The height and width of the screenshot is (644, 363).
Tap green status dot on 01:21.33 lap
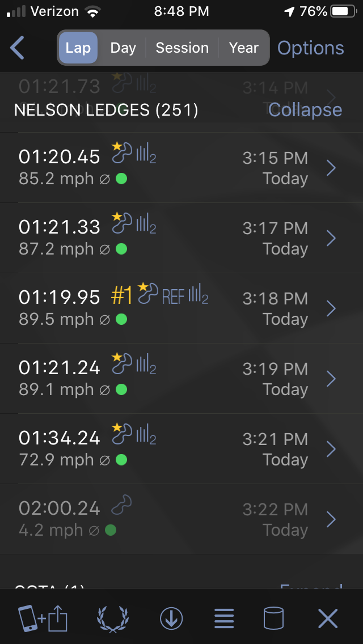(x=121, y=249)
